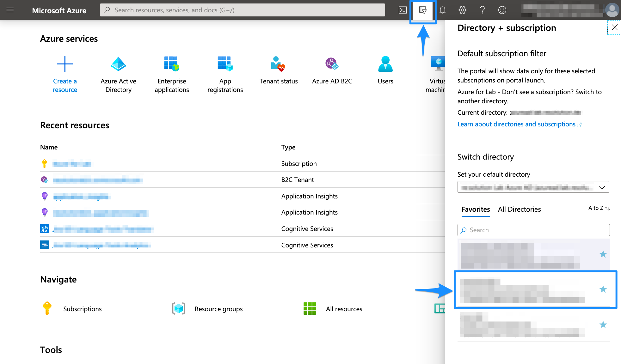Image resolution: width=621 pixels, height=364 pixels.
Task: Click the Type column header
Action: click(288, 147)
